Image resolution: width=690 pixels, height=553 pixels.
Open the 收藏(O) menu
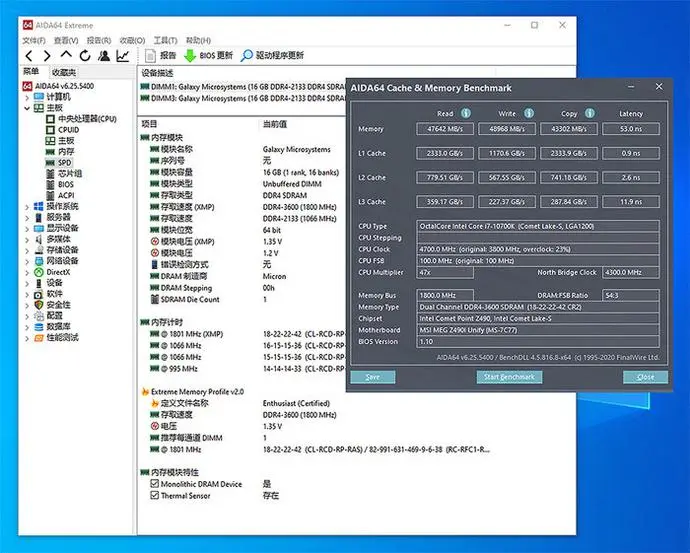(132, 40)
